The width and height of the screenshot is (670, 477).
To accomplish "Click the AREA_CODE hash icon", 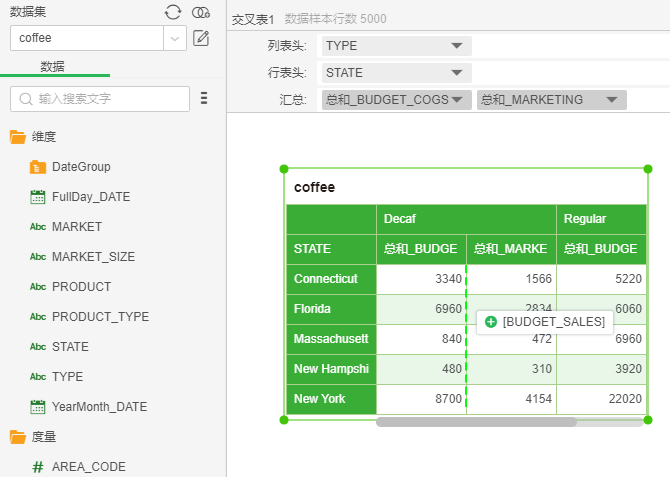I will click(38, 467).
